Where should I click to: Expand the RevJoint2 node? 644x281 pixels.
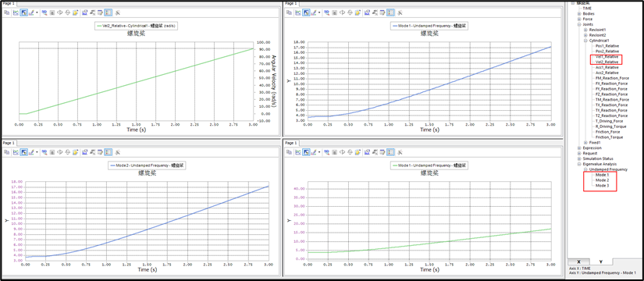tap(585, 35)
